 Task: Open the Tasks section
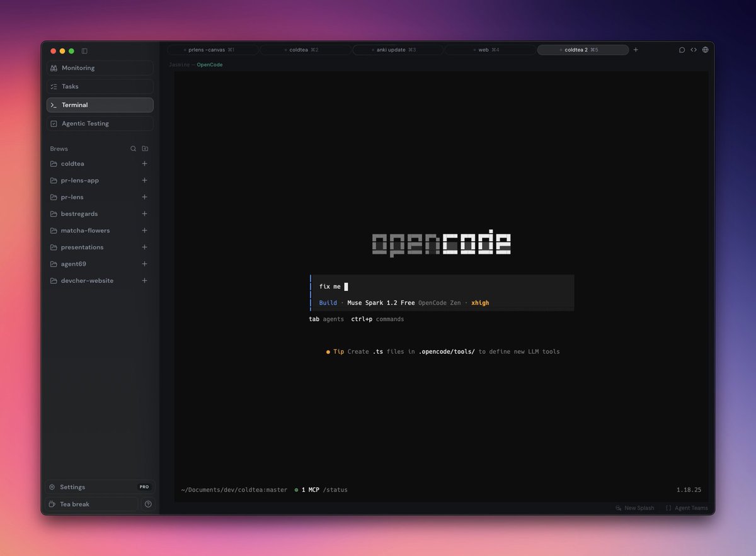point(100,86)
